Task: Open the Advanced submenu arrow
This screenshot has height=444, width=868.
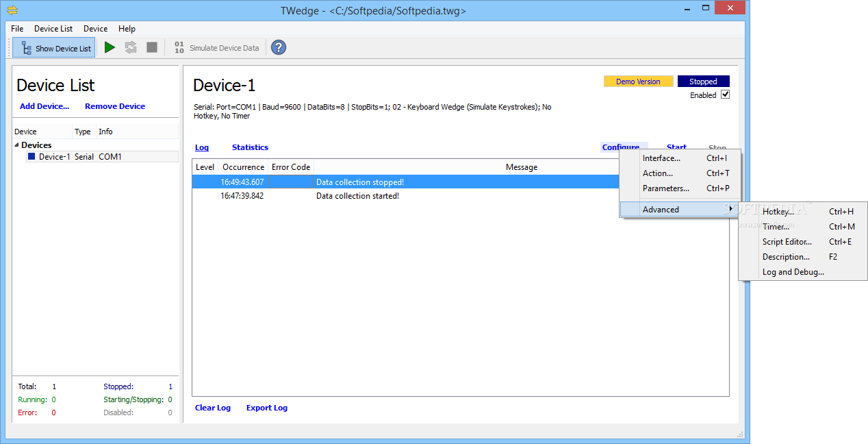Action: pos(731,209)
